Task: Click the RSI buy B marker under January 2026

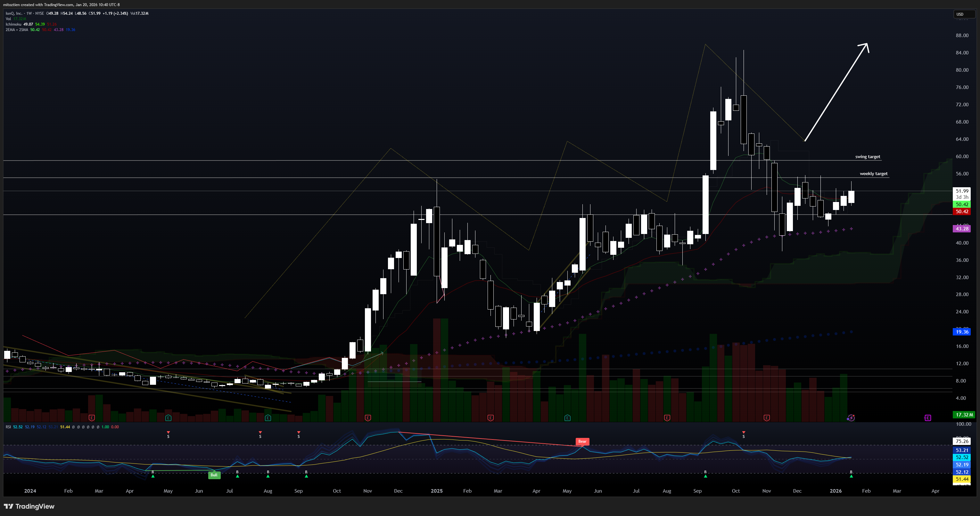Action: point(851,474)
